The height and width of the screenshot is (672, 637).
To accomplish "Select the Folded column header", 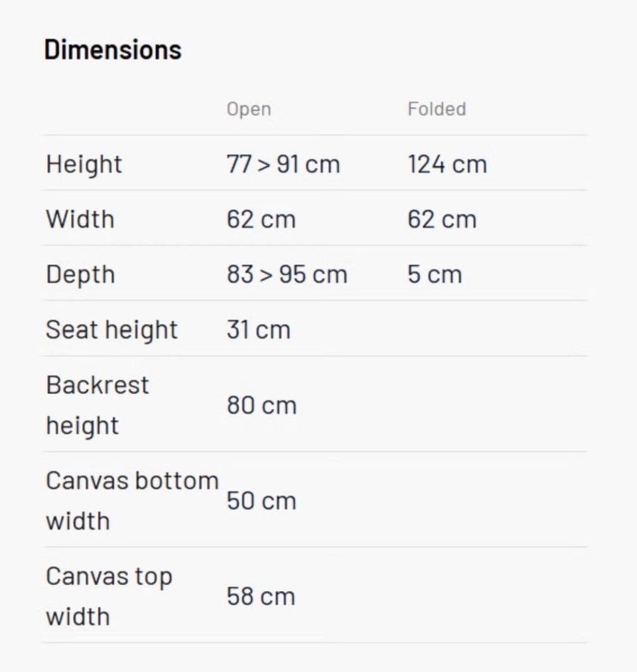I will 437,109.
